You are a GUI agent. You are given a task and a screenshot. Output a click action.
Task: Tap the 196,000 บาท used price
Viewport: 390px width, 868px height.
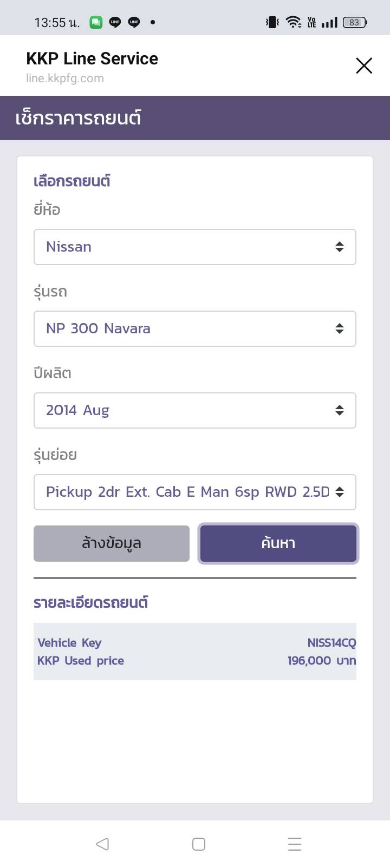click(x=322, y=661)
